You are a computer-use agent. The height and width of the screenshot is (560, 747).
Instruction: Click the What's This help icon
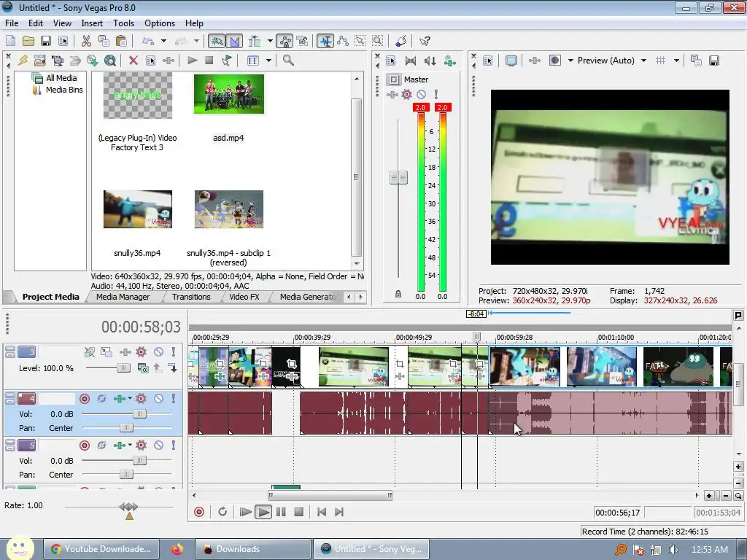425,41
